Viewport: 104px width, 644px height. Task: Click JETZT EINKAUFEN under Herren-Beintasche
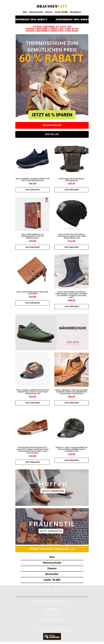(72, 190)
